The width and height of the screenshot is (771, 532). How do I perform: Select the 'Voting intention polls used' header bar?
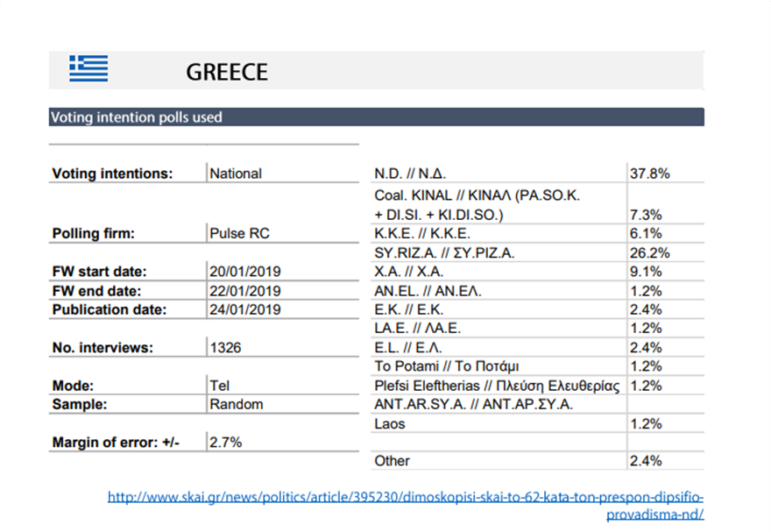click(x=376, y=117)
